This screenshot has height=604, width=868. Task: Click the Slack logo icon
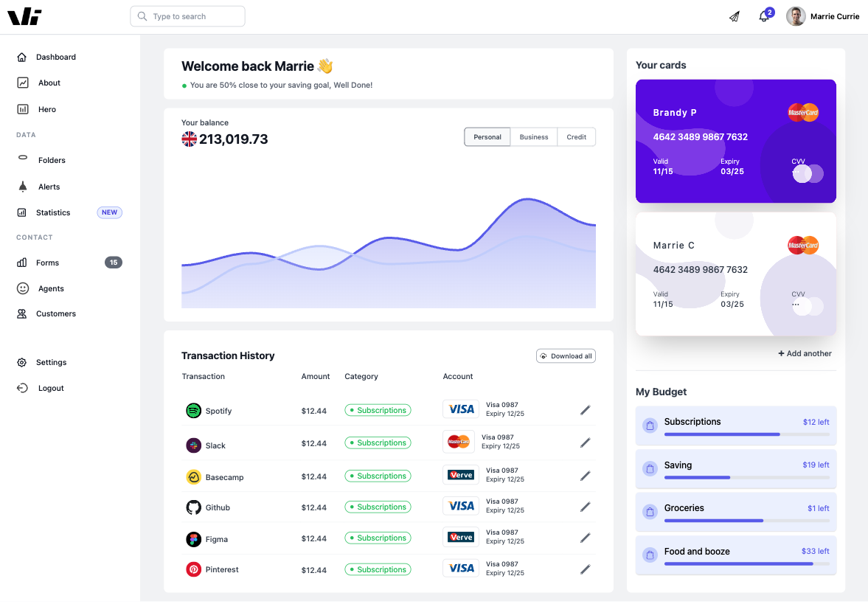[194, 445]
